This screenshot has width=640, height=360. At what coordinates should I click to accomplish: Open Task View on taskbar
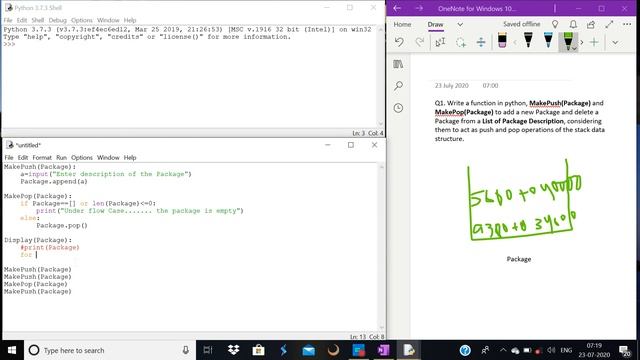[x=208, y=350]
